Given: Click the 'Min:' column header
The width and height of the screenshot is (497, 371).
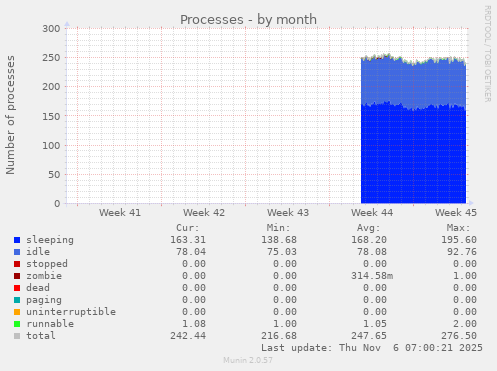Looking at the screenshot, I should click(278, 228).
